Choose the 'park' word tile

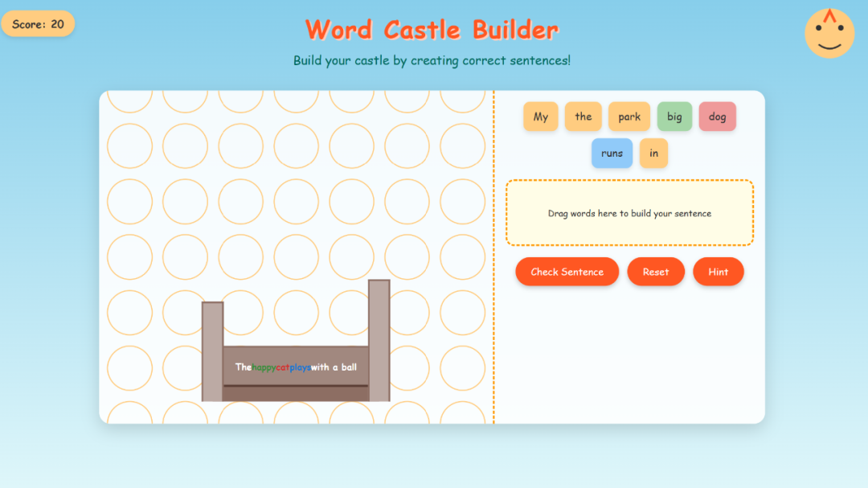pos(629,117)
